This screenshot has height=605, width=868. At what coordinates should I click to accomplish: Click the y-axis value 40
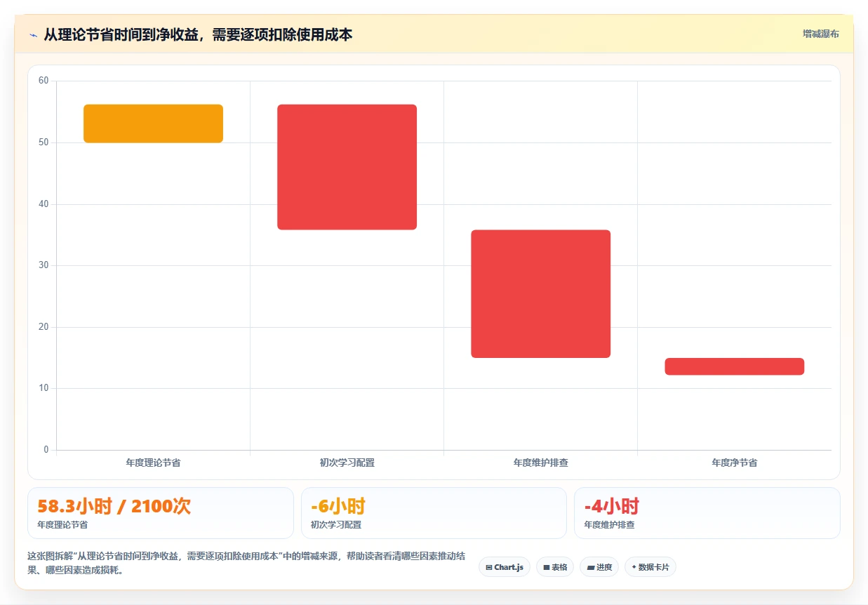pyautogui.click(x=44, y=204)
